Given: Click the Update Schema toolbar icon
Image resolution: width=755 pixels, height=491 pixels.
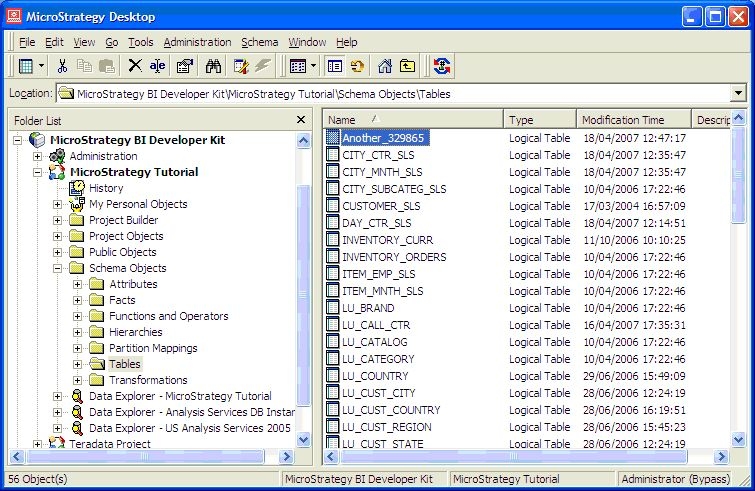Looking at the screenshot, I should (442, 66).
